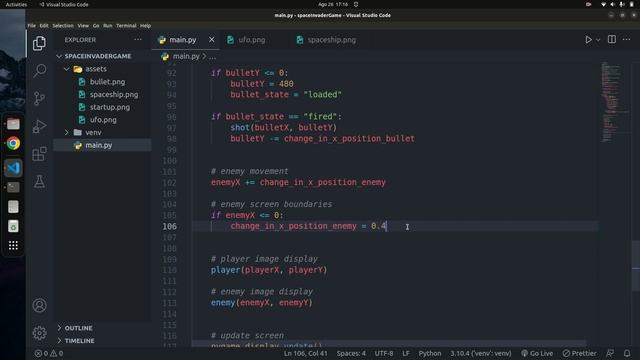Click the feedback icon in status bar
This screenshot has height=360, width=640.
610,353
